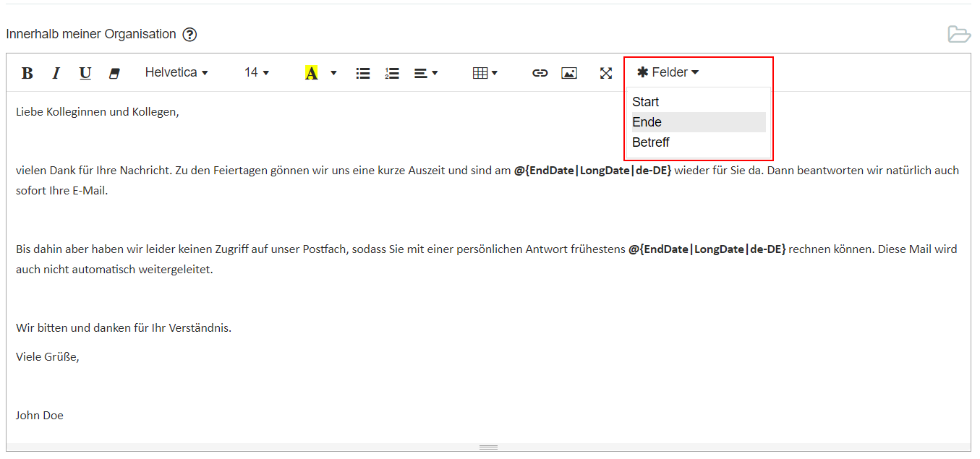
Task: Expand the paragraph alignment dropdown
Action: tap(426, 73)
